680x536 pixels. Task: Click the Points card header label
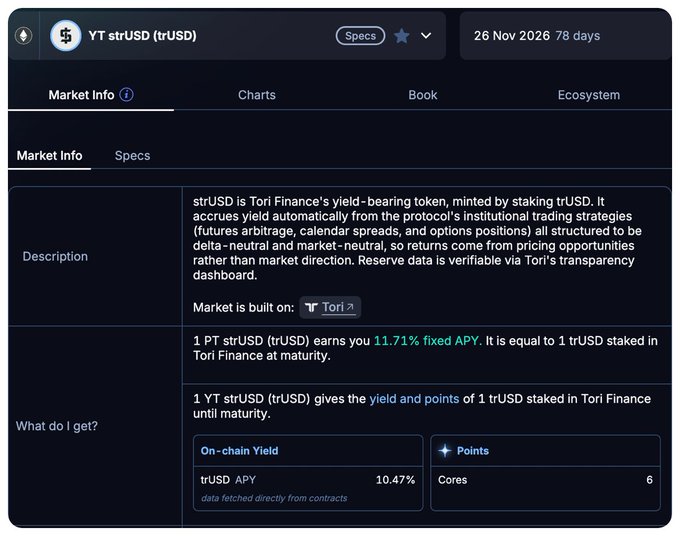coord(473,451)
